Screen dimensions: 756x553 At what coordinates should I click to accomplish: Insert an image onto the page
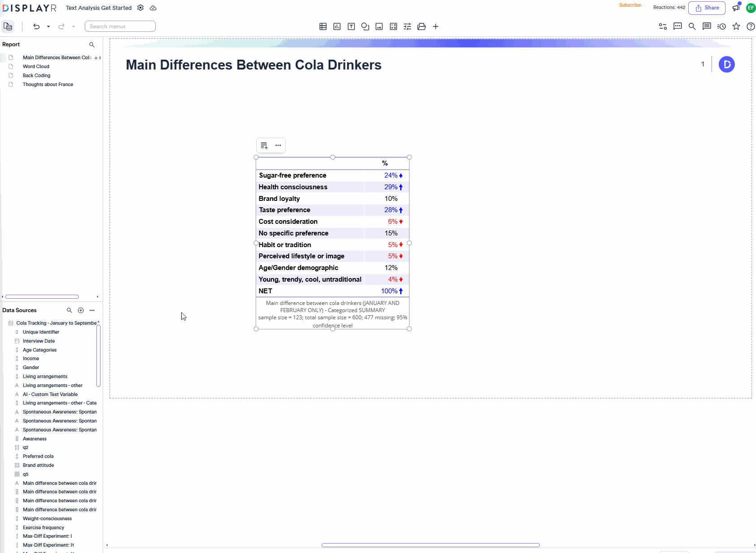(379, 26)
